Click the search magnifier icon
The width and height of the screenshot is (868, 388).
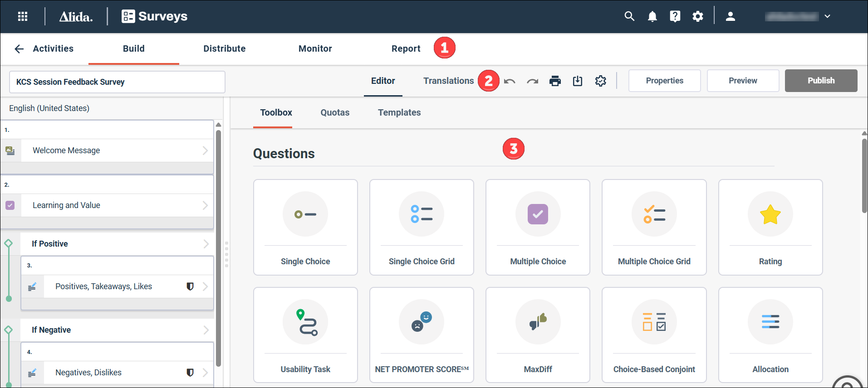629,17
